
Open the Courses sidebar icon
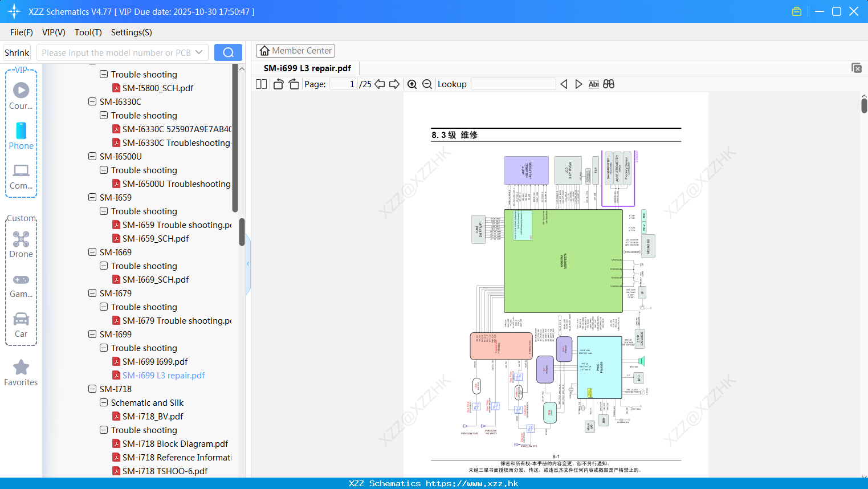21,96
